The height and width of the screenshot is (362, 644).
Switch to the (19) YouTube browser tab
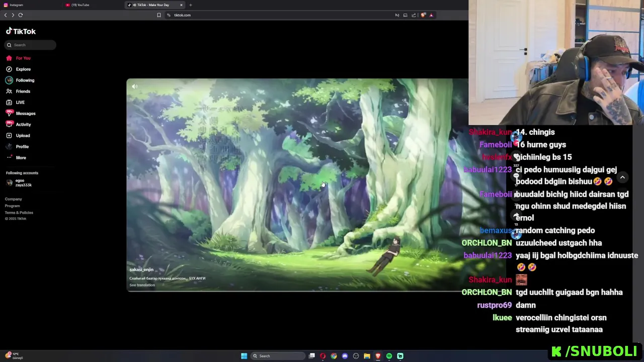coord(93,5)
